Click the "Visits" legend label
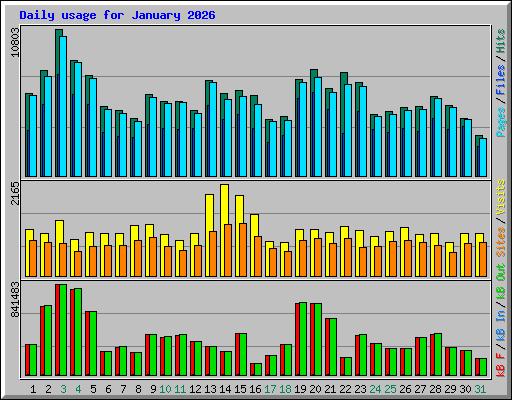512x400 pixels. click(x=501, y=197)
